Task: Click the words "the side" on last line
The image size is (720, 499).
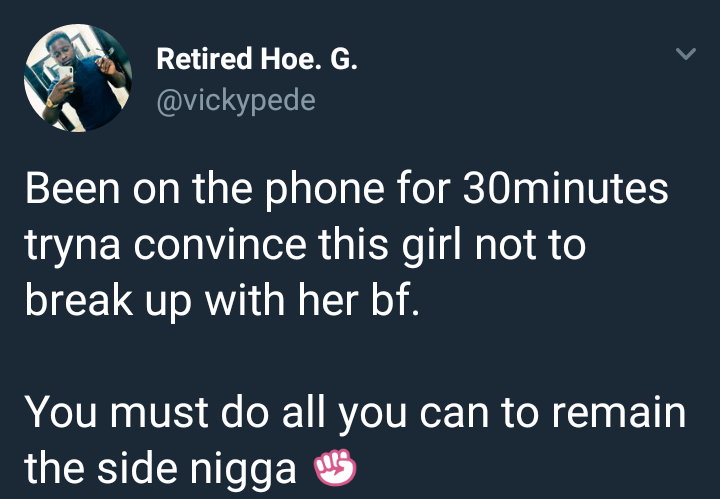Action: [x=101, y=467]
